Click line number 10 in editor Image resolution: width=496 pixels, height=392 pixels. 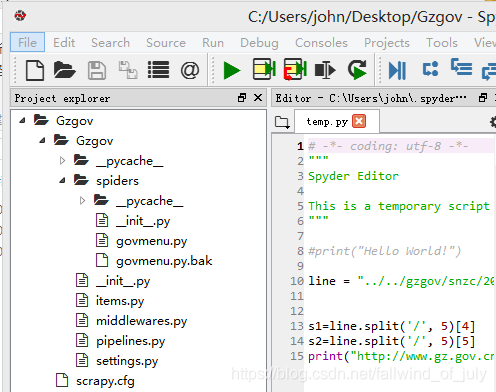297,281
